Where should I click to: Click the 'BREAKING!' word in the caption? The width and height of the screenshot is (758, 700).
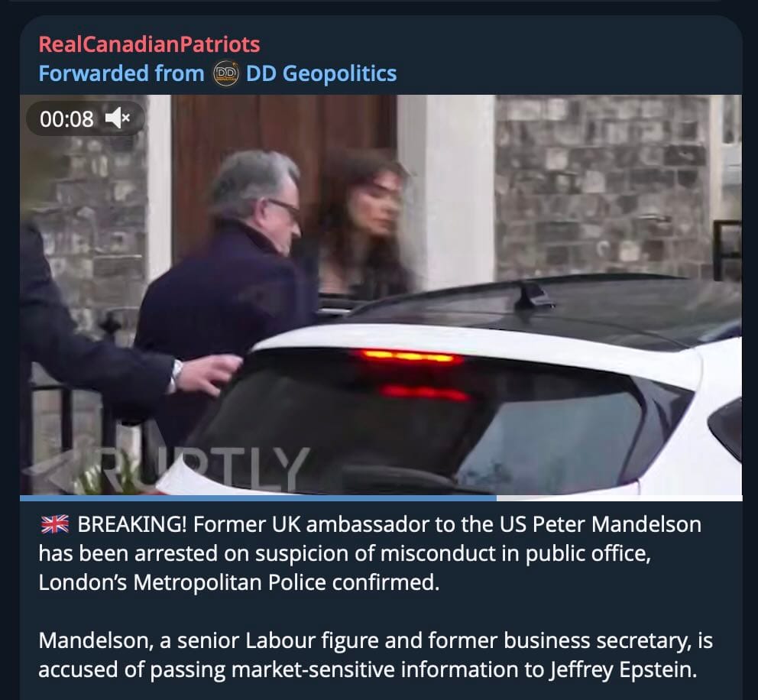[x=131, y=524]
